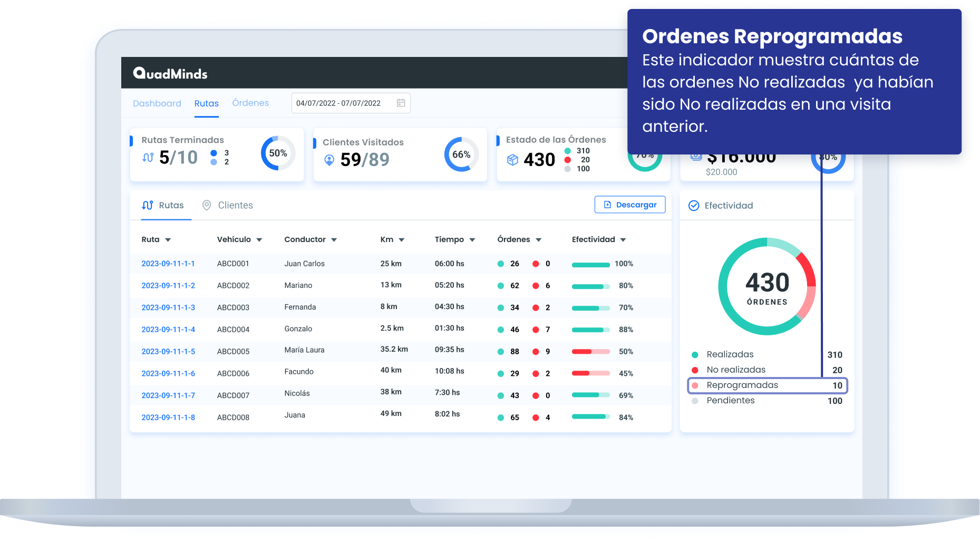Switch to the Dashboard tab
The image size is (980, 542).
(x=157, y=103)
